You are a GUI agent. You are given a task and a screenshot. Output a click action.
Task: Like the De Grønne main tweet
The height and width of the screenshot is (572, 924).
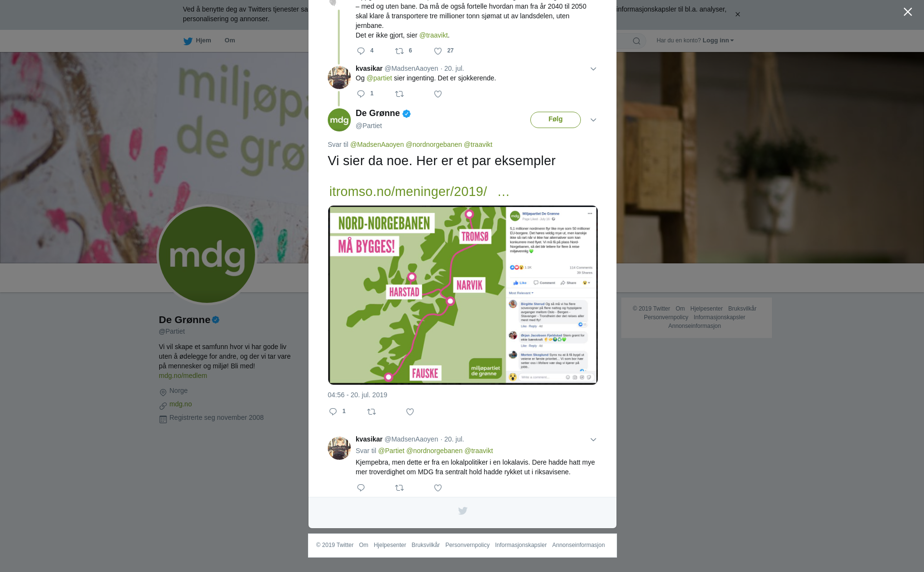410,412
